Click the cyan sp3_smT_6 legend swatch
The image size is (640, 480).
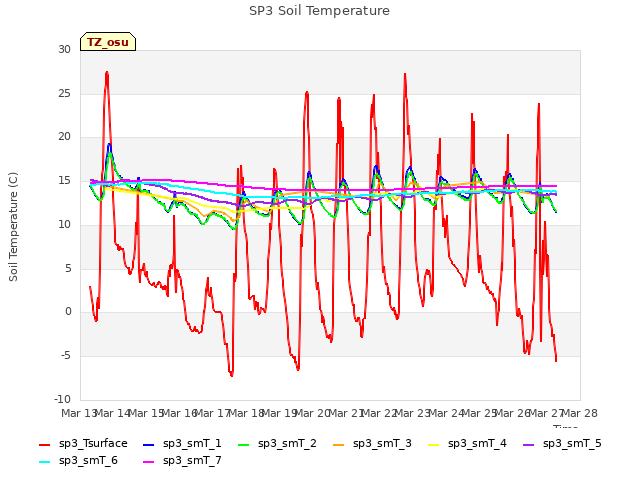coord(44,462)
